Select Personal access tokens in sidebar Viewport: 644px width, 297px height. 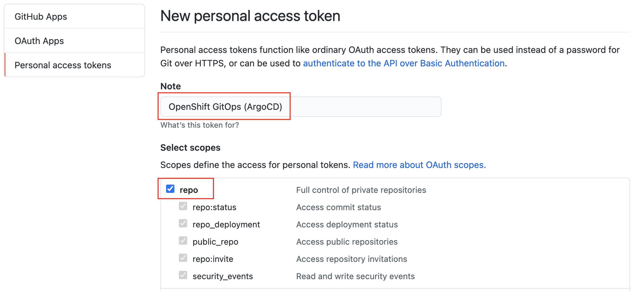pyautogui.click(x=63, y=65)
